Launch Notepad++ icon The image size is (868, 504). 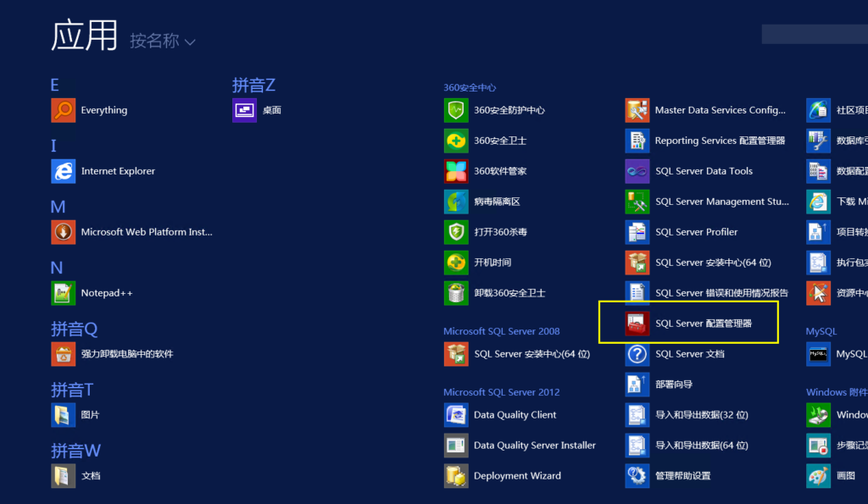click(63, 293)
